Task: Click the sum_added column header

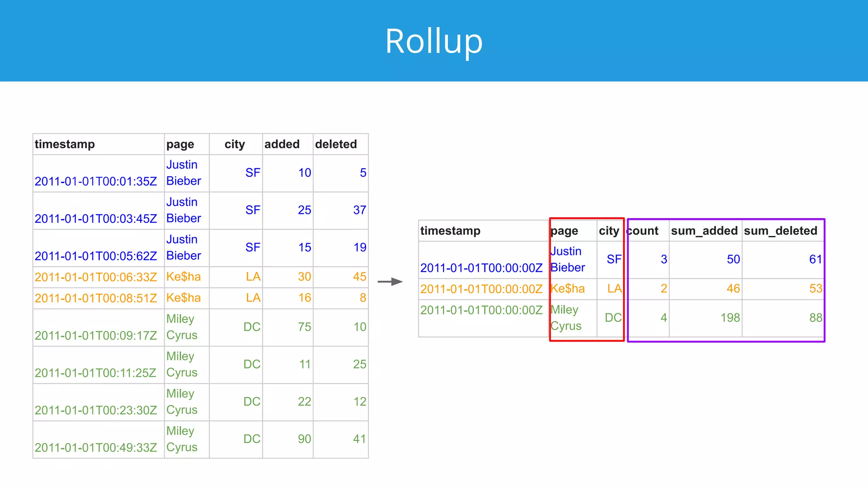Action: pos(704,231)
